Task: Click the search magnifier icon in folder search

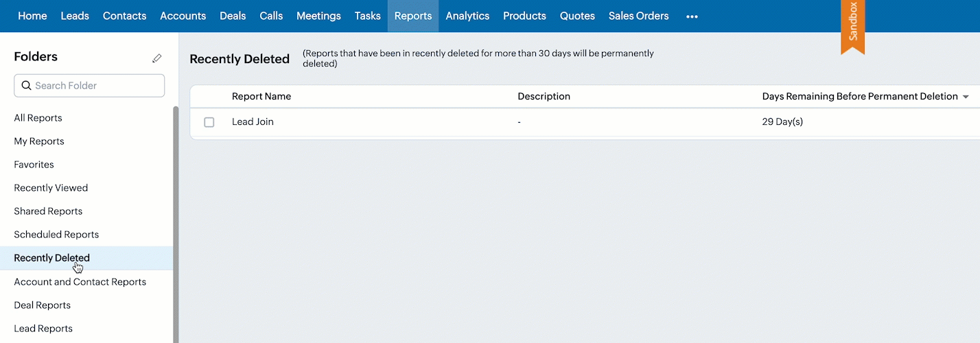Action: (26, 86)
